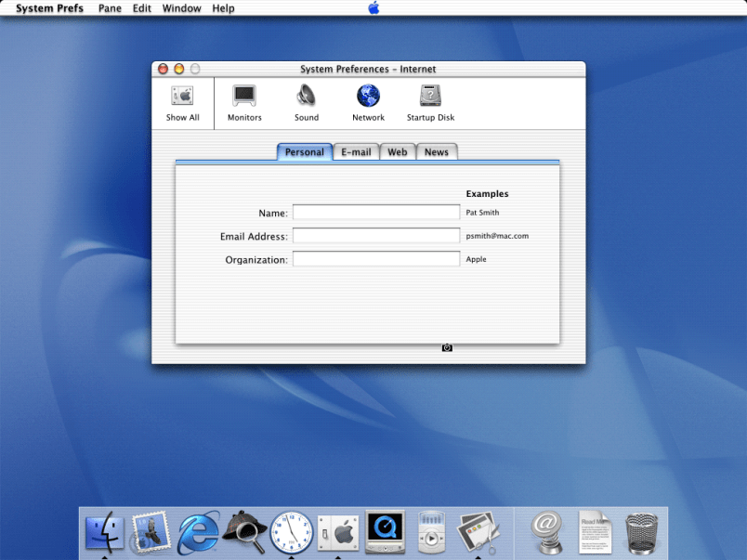Open the Read Me document in dock
Viewport: 747px width, 560px height.
tap(596, 532)
